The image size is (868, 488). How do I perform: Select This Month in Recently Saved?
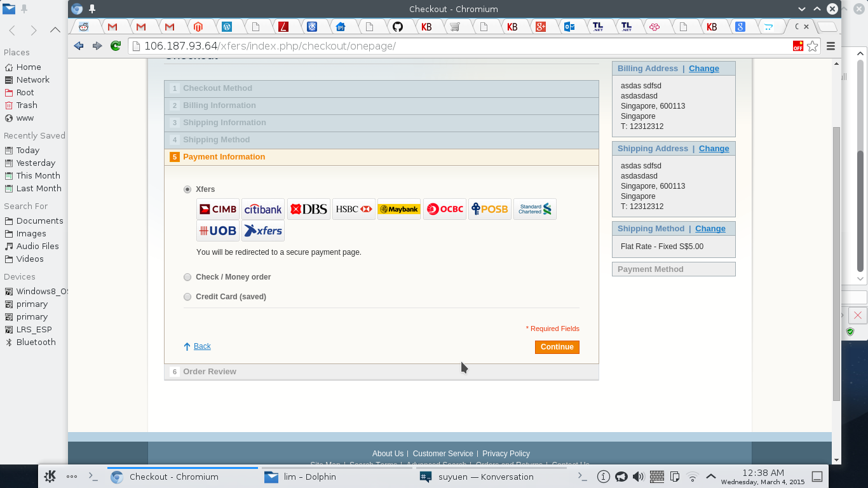point(38,176)
